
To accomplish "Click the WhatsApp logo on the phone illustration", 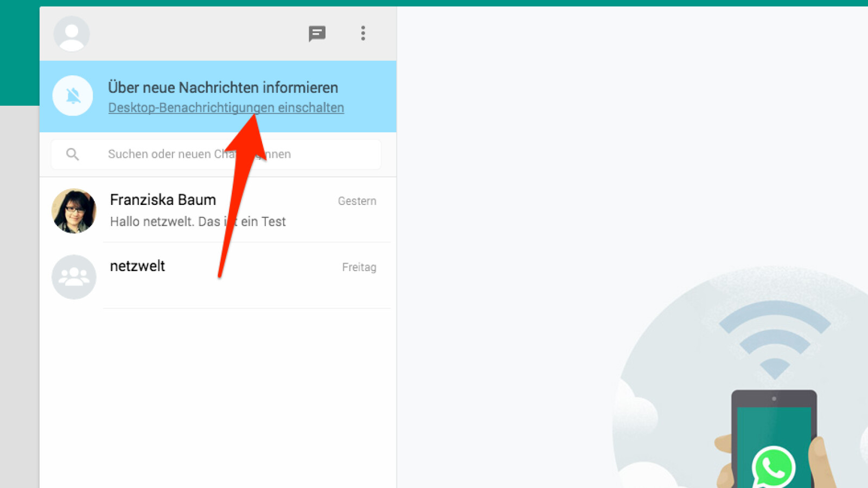I will (x=774, y=467).
